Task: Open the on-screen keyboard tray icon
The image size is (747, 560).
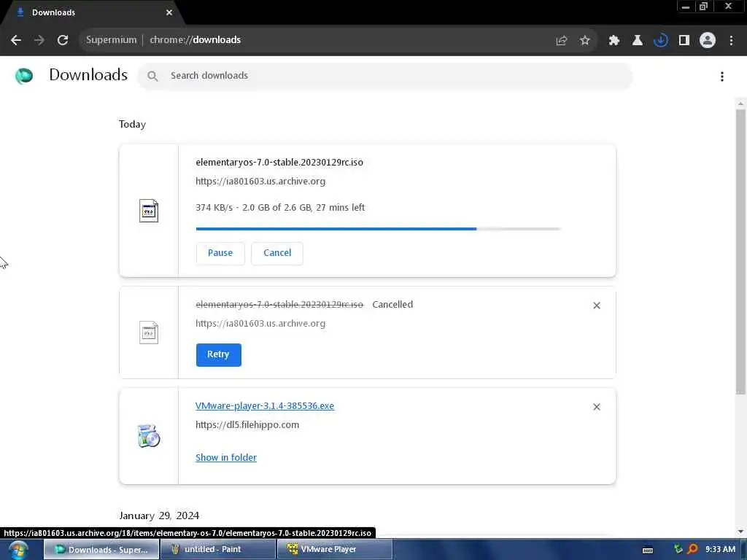Action: [x=648, y=550]
